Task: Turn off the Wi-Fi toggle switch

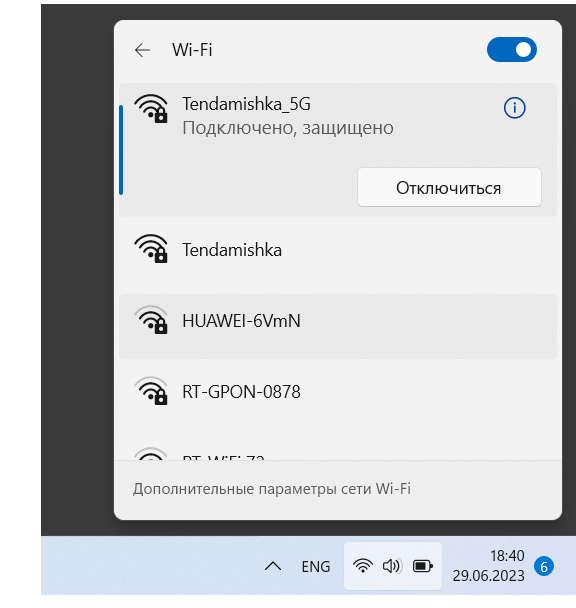Action: 512,50
